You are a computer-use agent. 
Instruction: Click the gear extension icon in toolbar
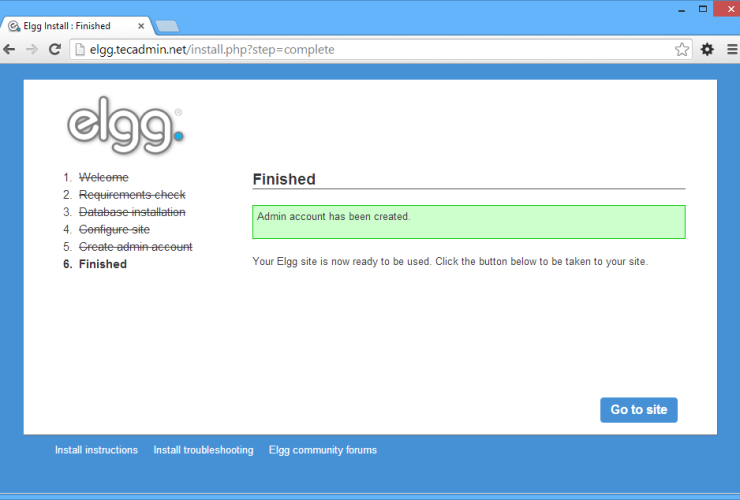point(708,49)
